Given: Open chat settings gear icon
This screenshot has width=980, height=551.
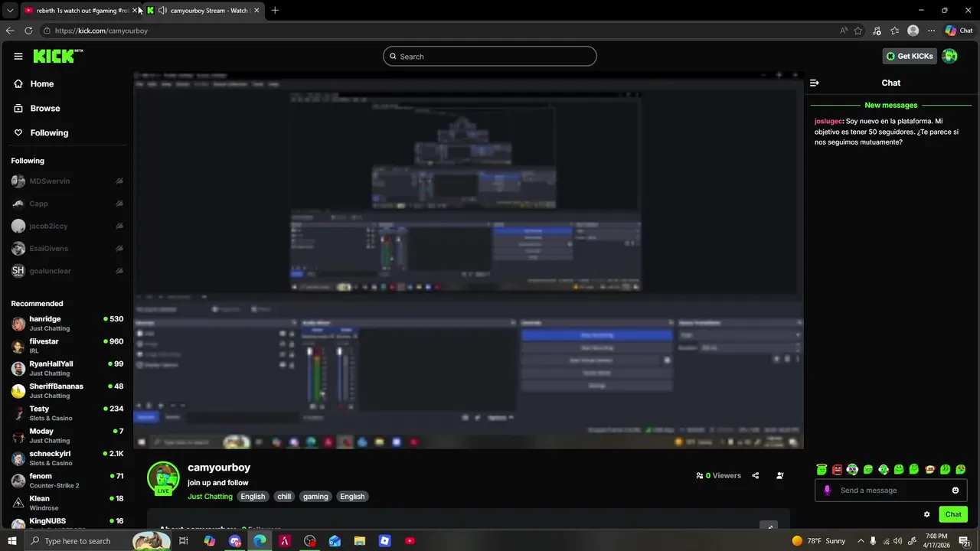Looking at the screenshot, I should (926, 514).
